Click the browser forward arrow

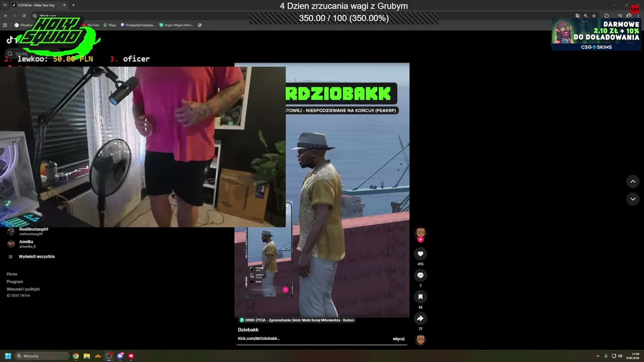[x=15, y=16]
